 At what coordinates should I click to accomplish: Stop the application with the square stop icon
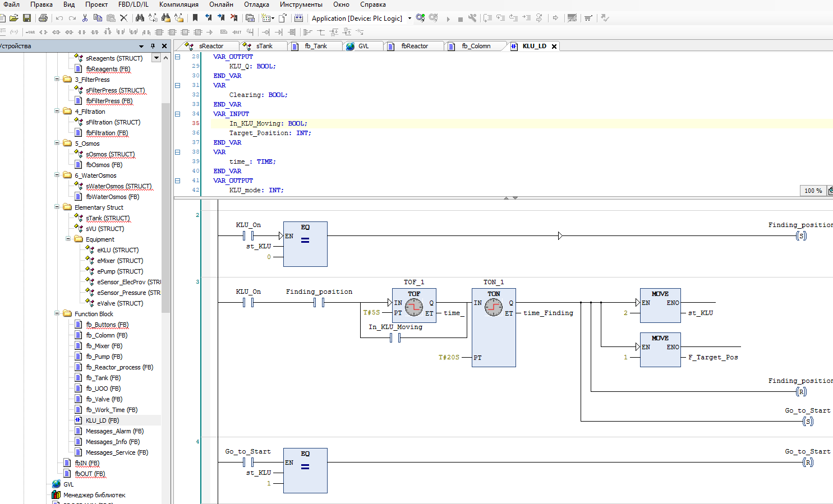click(x=461, y=19)
